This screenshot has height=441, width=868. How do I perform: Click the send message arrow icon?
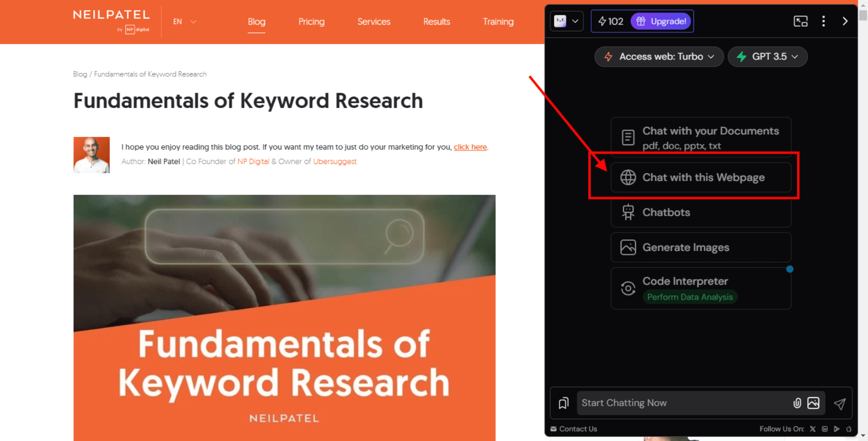click(840, 403)
